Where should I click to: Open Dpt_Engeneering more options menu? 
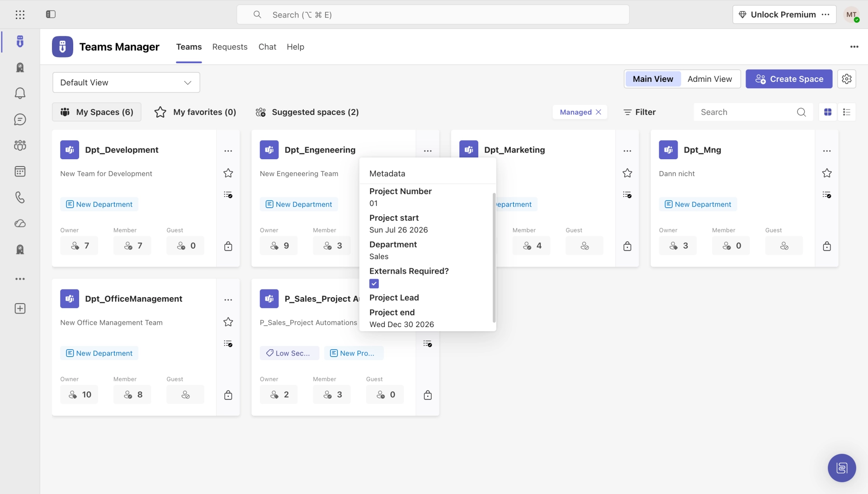point(428,151)
